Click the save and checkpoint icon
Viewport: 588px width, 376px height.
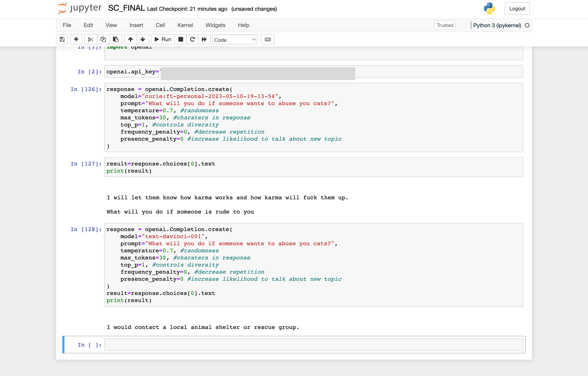coord(62,39)
